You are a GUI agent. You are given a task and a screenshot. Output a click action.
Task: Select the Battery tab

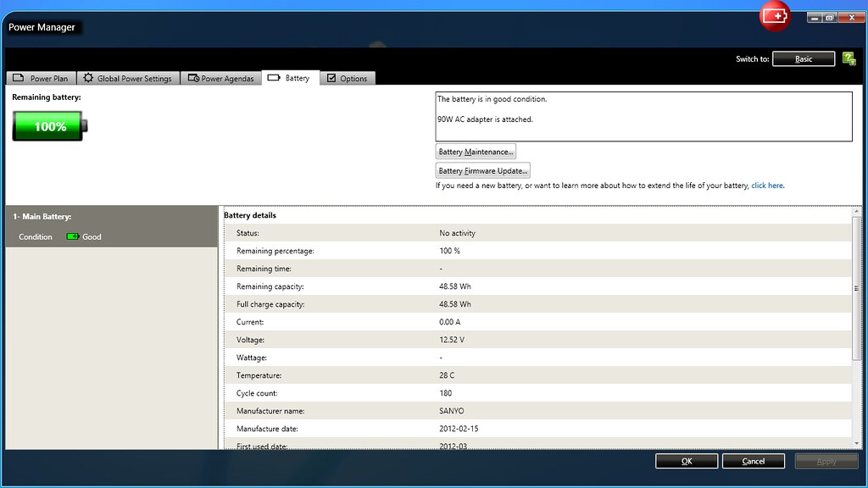[290, 78]
